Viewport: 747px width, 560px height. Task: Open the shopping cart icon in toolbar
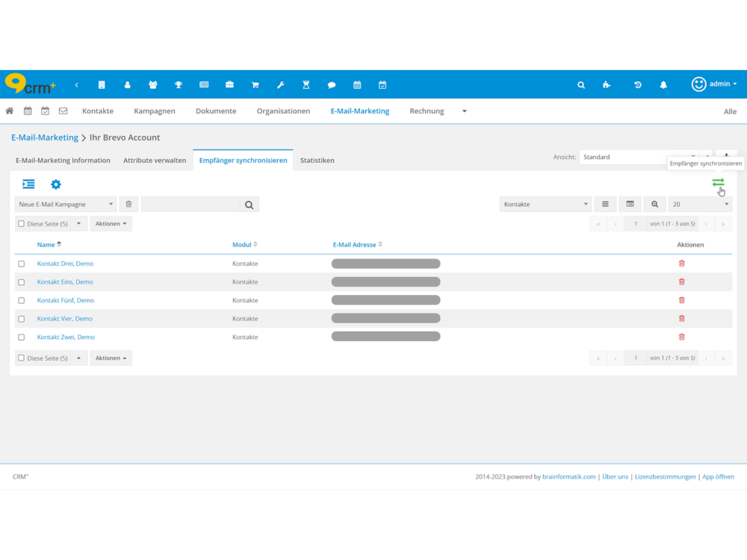255,85
